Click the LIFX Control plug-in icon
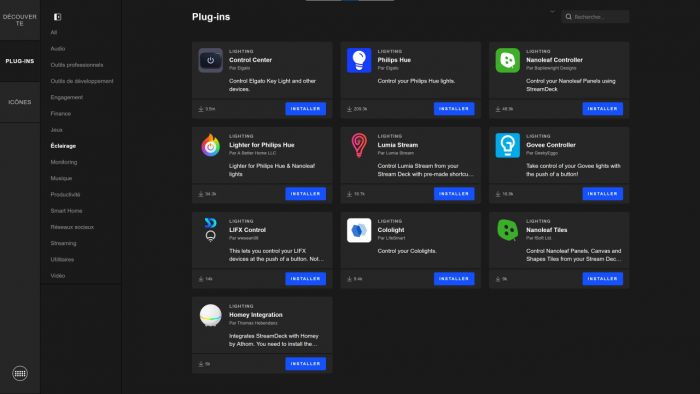This screenshot has height=394, width=700. 210,230
